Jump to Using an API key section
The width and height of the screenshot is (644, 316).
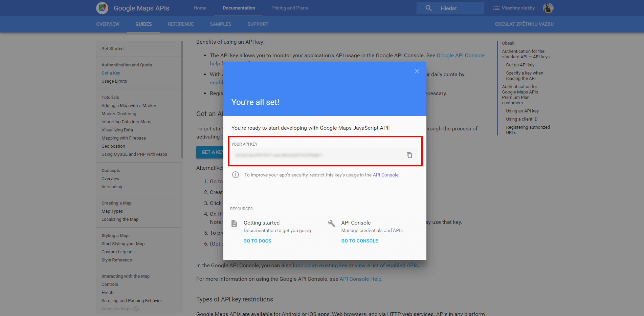(x=522, y=111)
